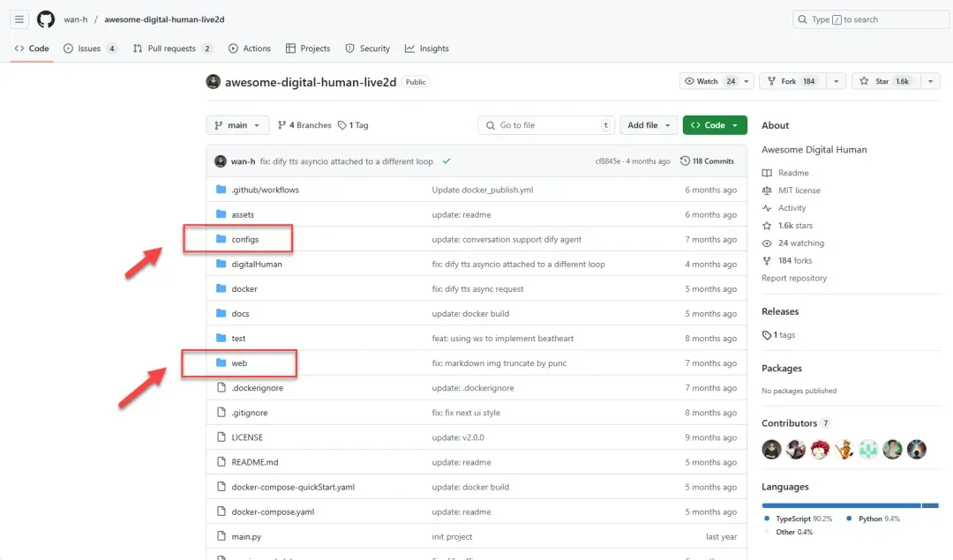Open the docs folder

point(240,314)
